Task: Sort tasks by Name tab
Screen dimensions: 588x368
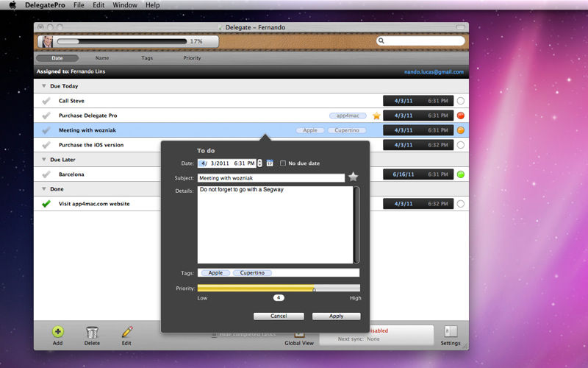Action: pos(102,58)
